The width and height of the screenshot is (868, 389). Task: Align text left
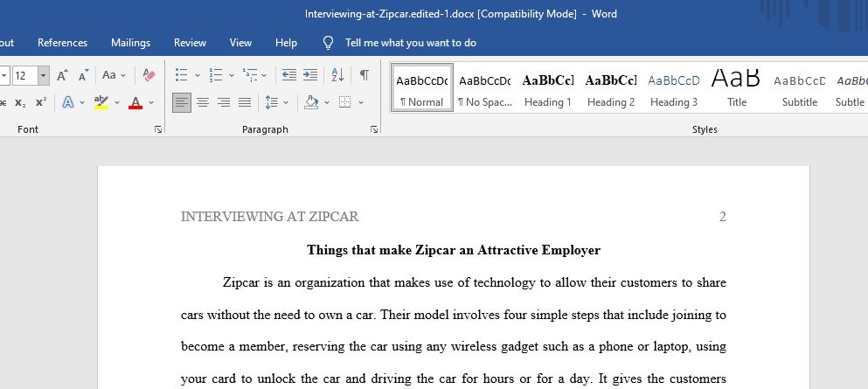(x=182, y=102)
